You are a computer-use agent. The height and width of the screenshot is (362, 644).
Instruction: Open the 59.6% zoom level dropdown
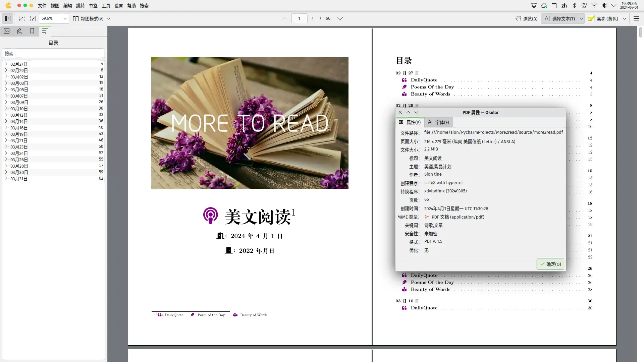click(x=65, y=18)
